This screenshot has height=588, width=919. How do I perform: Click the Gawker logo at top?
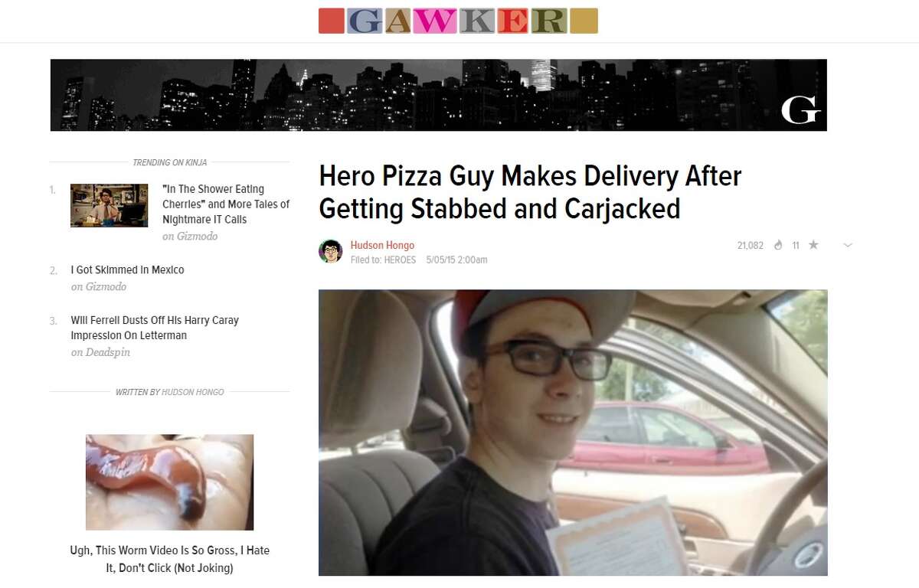pyautogui.click(x=458, y=21)
